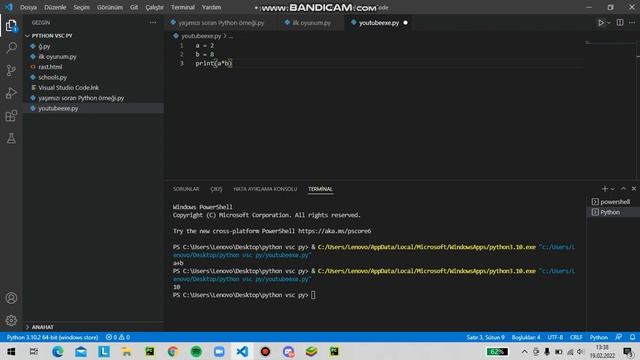Screen dimensions: 640x360
Task: Change Python language mode in status bar
Action: tap(598, 337)
